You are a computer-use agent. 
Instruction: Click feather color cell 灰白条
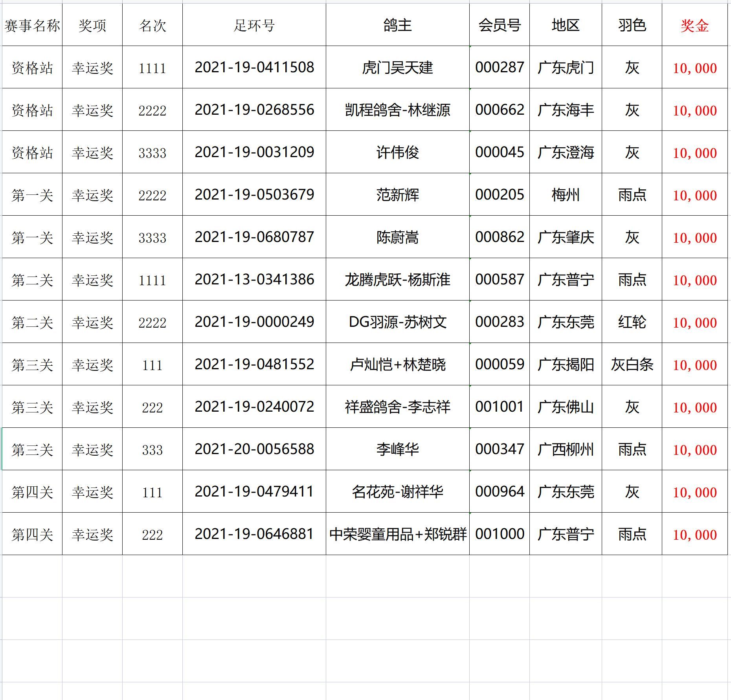pyautogui.click(x=632, y=364)
